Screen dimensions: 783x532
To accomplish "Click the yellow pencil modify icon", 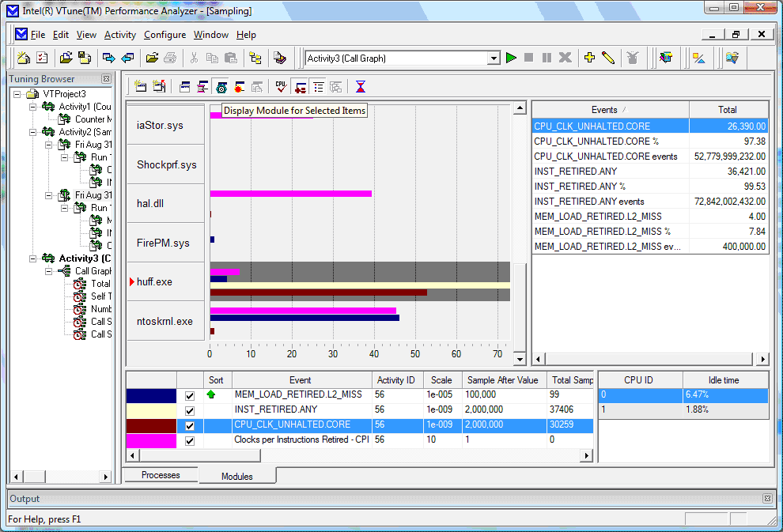I will click(607, 58).
